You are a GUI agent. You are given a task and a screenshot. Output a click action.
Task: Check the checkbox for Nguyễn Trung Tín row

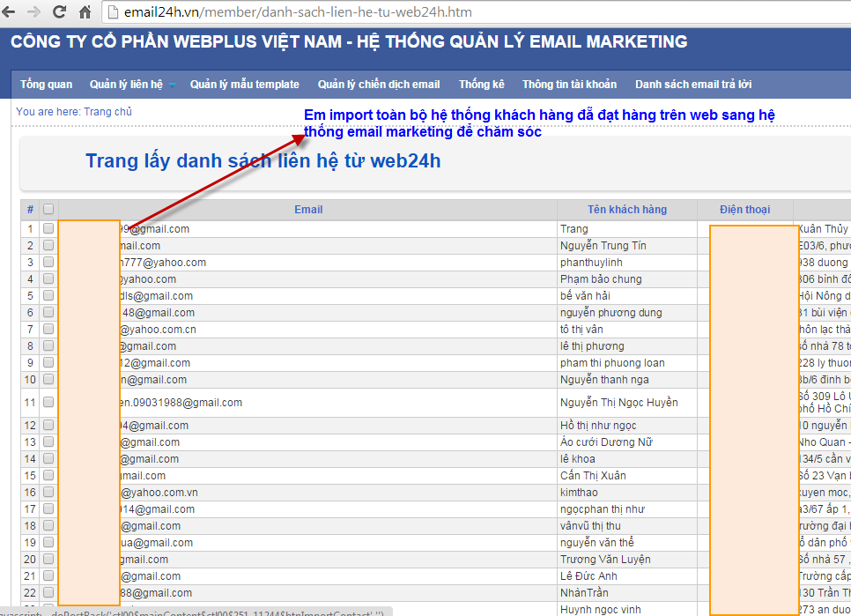[x=48, y=245]
